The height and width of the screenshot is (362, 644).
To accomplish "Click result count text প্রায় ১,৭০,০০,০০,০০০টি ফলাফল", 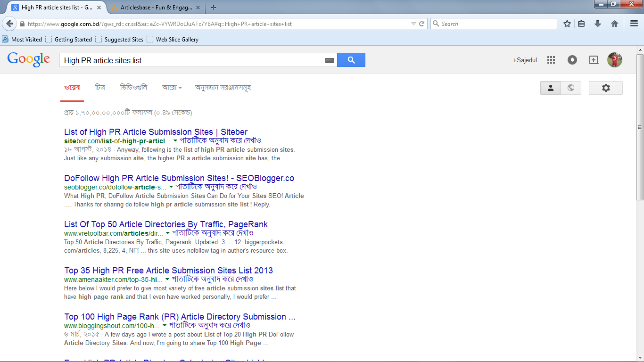I will [108, 113].
